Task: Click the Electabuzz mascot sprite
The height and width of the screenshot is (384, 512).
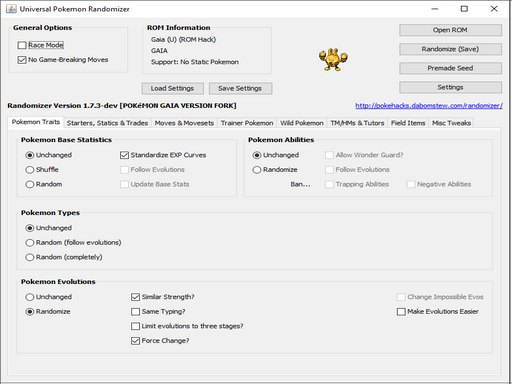Action: point(333,59)
